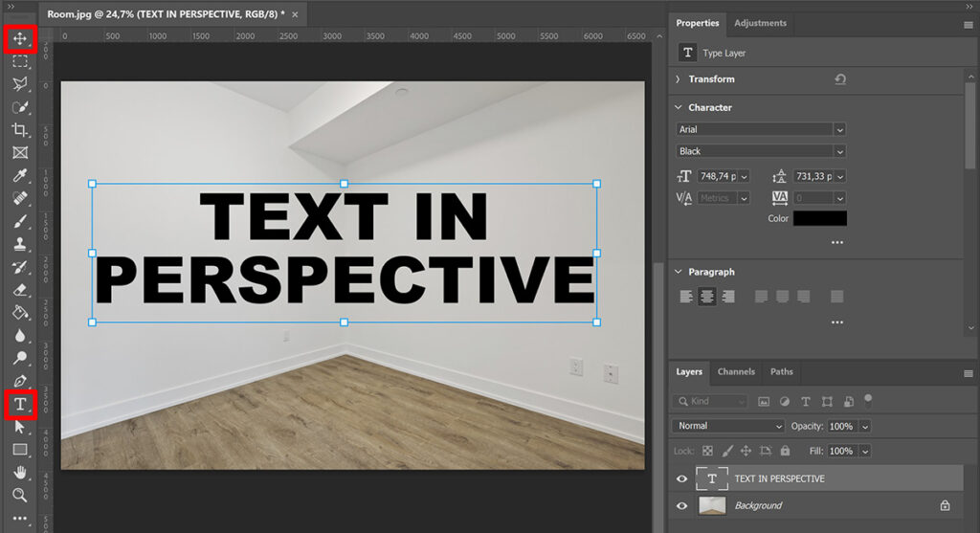Open the Normal blend mode dropdown

tap(728, 426)
